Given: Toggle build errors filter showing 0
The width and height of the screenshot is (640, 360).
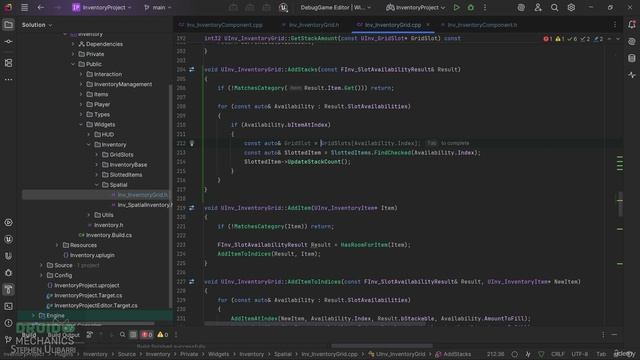Looking at the screenshot, I should pyautogui.click(x=147, y=335).
